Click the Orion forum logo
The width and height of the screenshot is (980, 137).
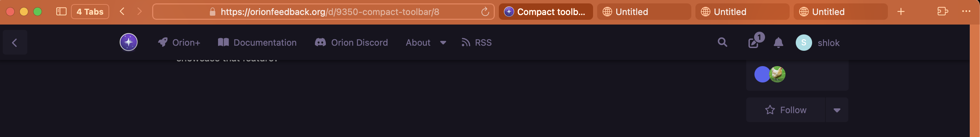(129, 42)
